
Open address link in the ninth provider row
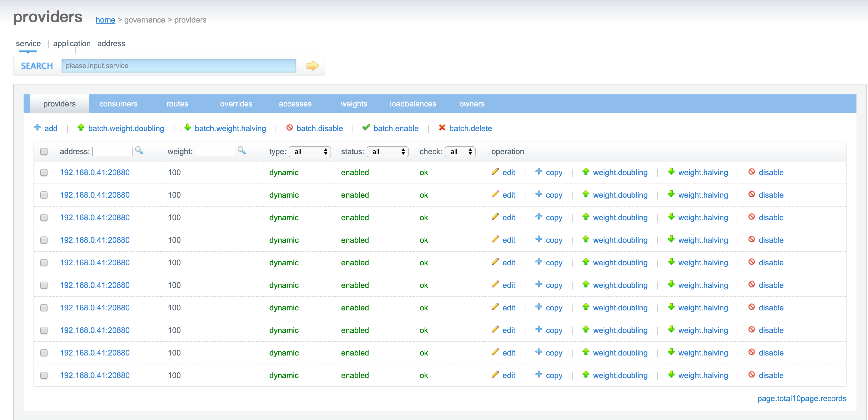(95, 353)
